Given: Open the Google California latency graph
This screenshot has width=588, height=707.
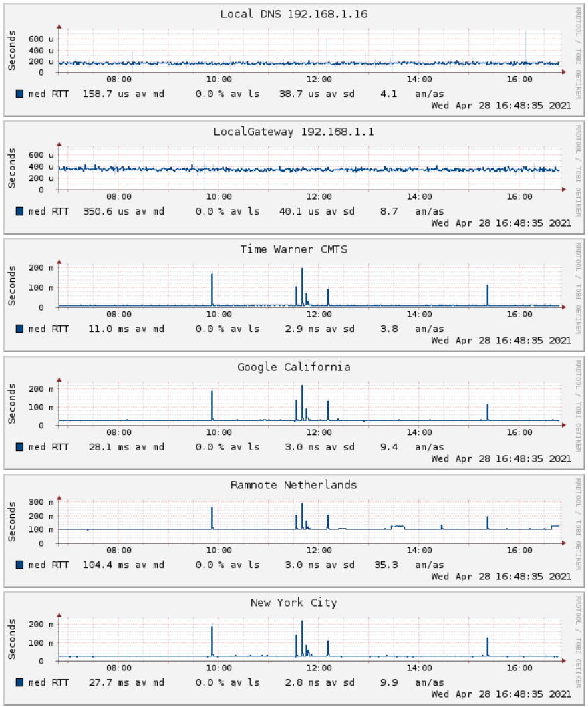Looking at the screenshot, I should click(294, 410).
